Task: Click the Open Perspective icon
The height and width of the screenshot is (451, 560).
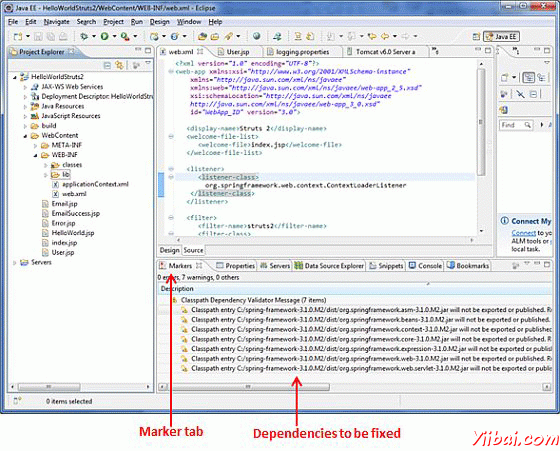Action: click(x=476, y=36)
